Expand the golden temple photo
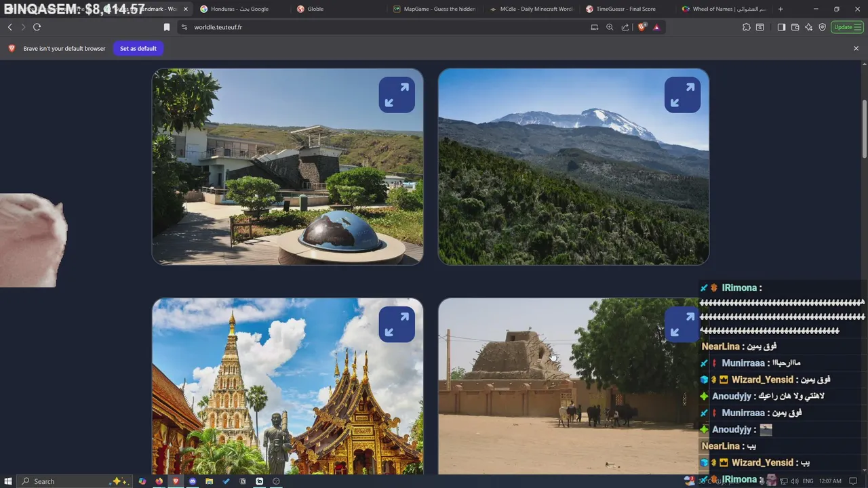 point(397,325)
